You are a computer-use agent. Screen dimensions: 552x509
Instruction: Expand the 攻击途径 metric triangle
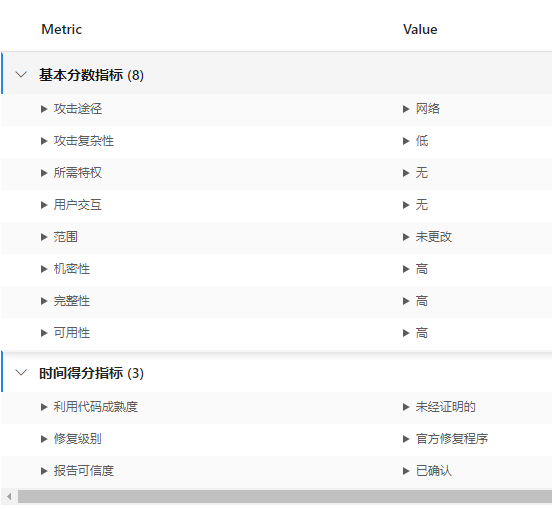click(x=44, y=109)
